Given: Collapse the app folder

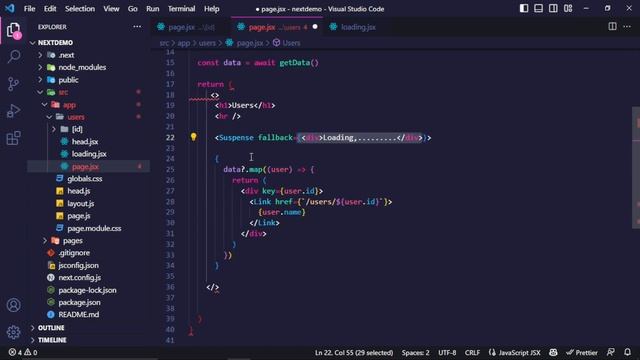Looking at the screenshot, I should click(44, 104).
